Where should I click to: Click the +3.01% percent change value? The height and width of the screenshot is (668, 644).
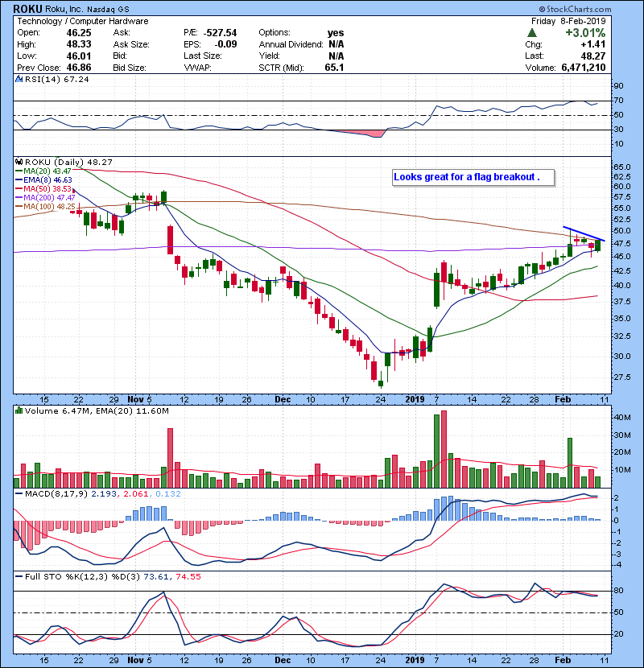tap(585, 32)
